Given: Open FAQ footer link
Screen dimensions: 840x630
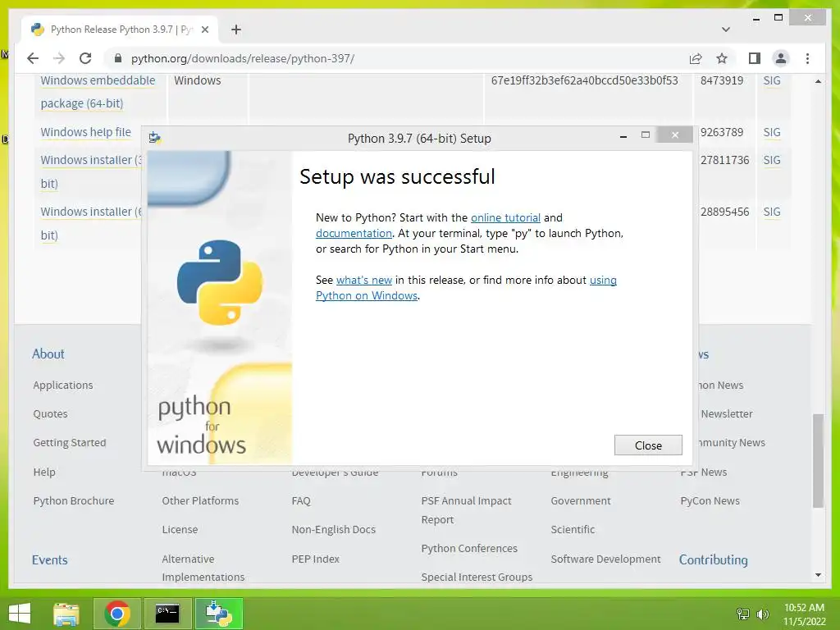Looking at the screenshot, I should (x=301, y=500).
